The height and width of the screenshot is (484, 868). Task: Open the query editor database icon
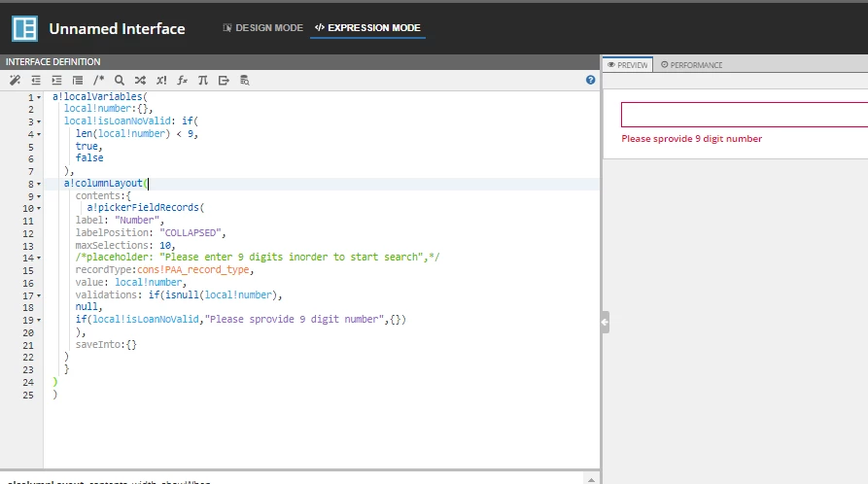point(245,81)
